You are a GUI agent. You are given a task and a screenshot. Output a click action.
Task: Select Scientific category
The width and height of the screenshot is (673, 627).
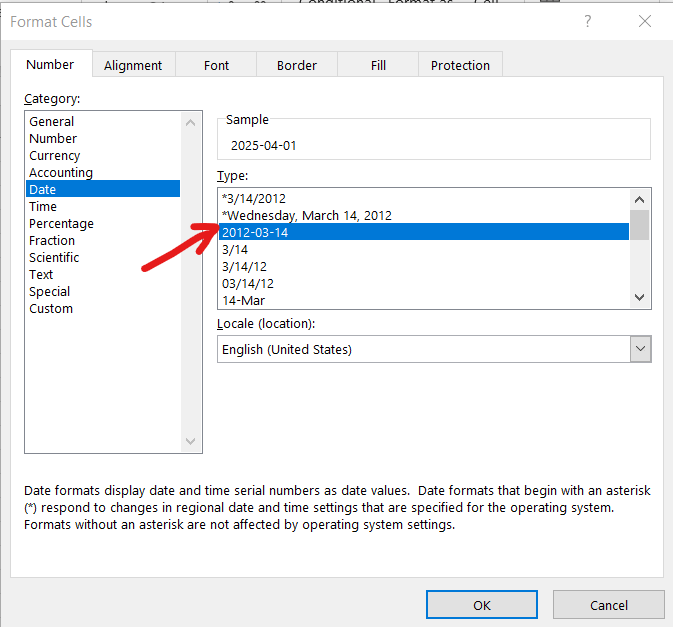pos(103,257)
